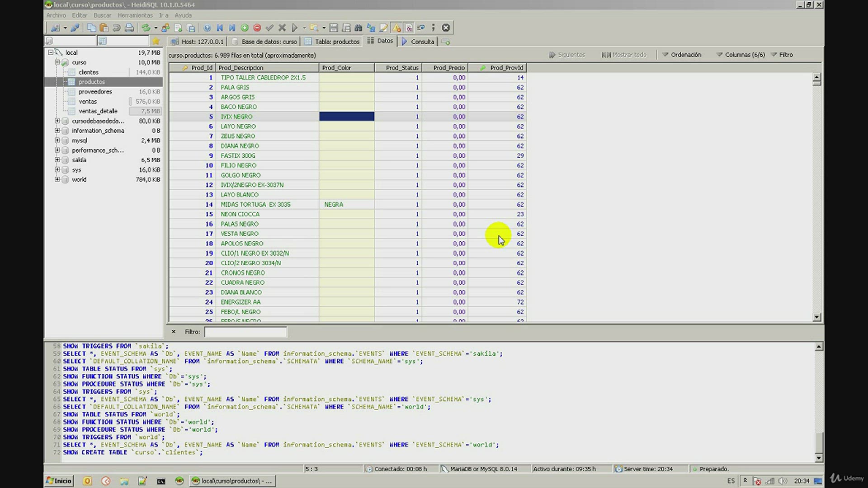Open the Buscar menu
The width and height of the screenshot is (868, 488).
(102, 15)
